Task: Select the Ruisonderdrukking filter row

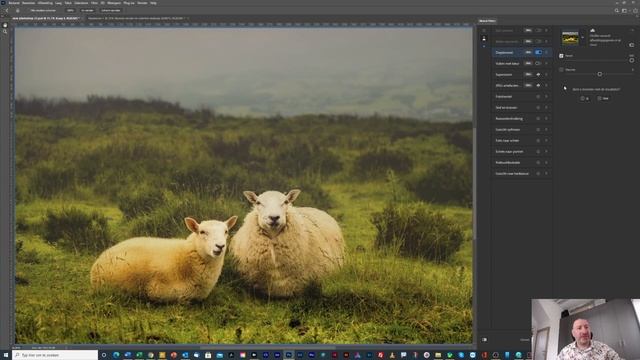Action: point(522,118)
